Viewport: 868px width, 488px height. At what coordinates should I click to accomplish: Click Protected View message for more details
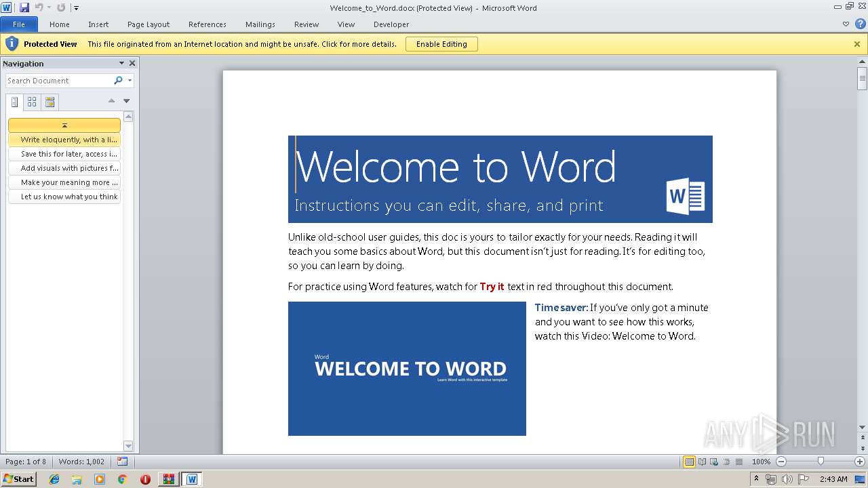coord(242,44)
